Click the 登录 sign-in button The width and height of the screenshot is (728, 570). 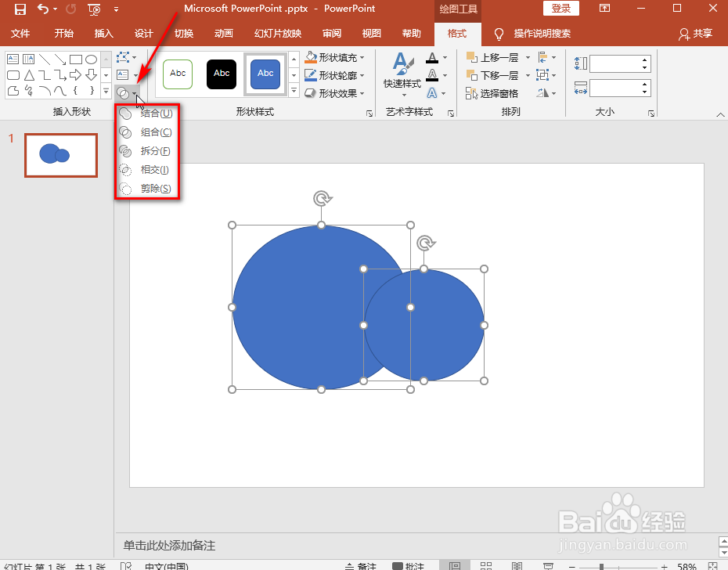[560, 9]
